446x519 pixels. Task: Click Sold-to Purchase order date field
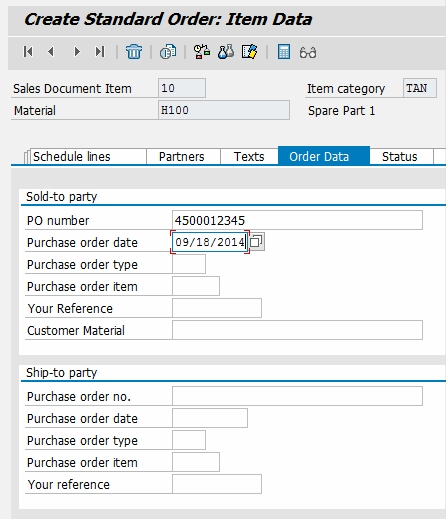click(210, 242)
